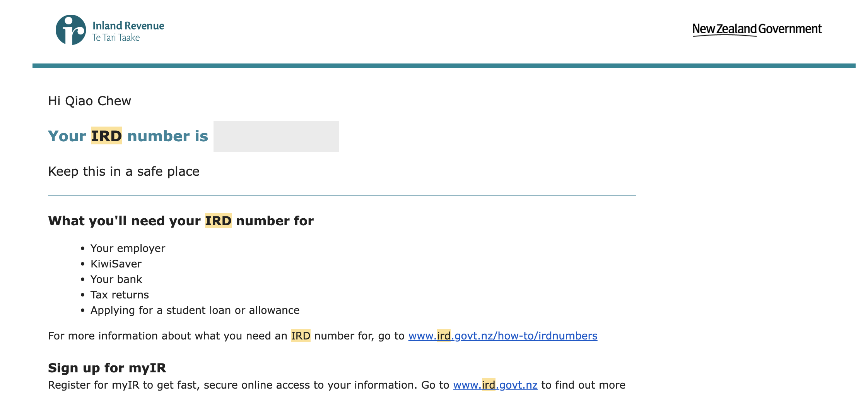Image resolution: width=868 pixels, height=401 pixels.
Task: Select the "KiwiSaver" list item
Action: coord(116,264)
